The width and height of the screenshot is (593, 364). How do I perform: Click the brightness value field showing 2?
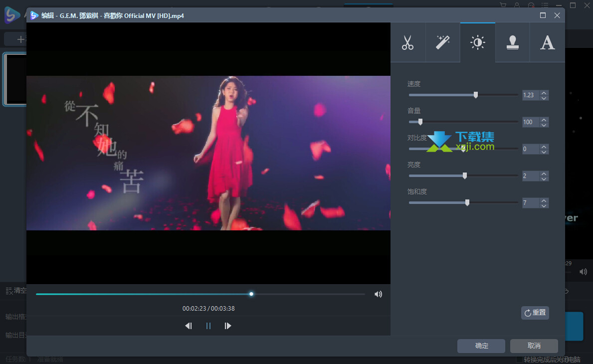click(x=530, y=176)
